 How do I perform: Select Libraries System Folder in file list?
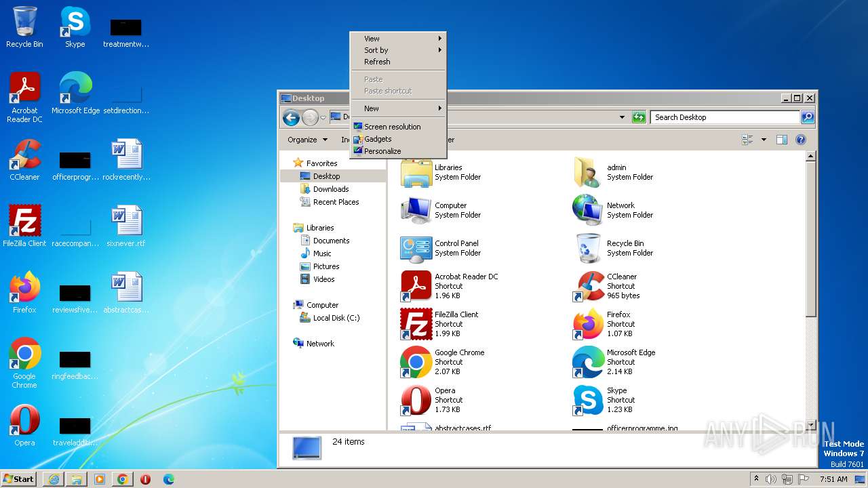click(441, 172)
